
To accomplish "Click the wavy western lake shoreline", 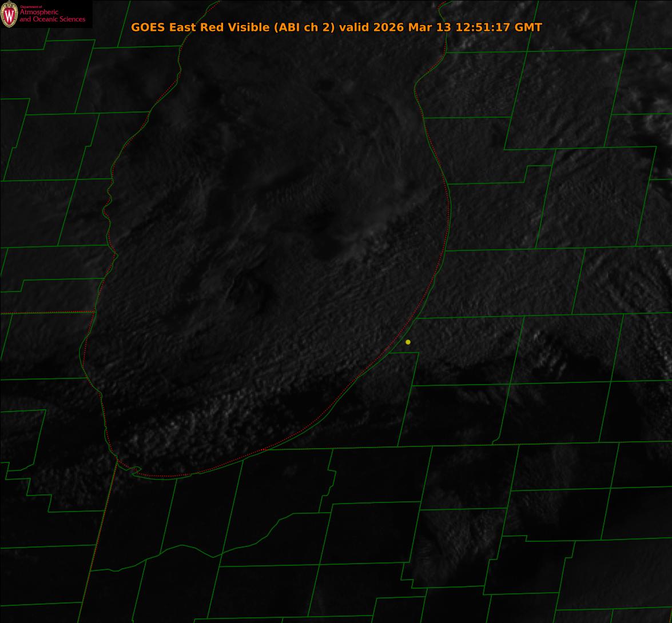I will [x=108, y=206].
